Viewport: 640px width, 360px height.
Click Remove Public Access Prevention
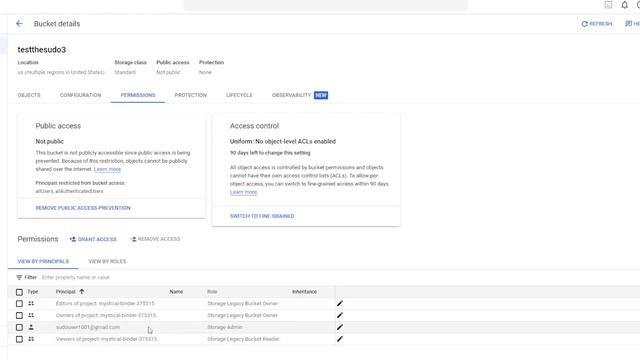click(83, 208)
